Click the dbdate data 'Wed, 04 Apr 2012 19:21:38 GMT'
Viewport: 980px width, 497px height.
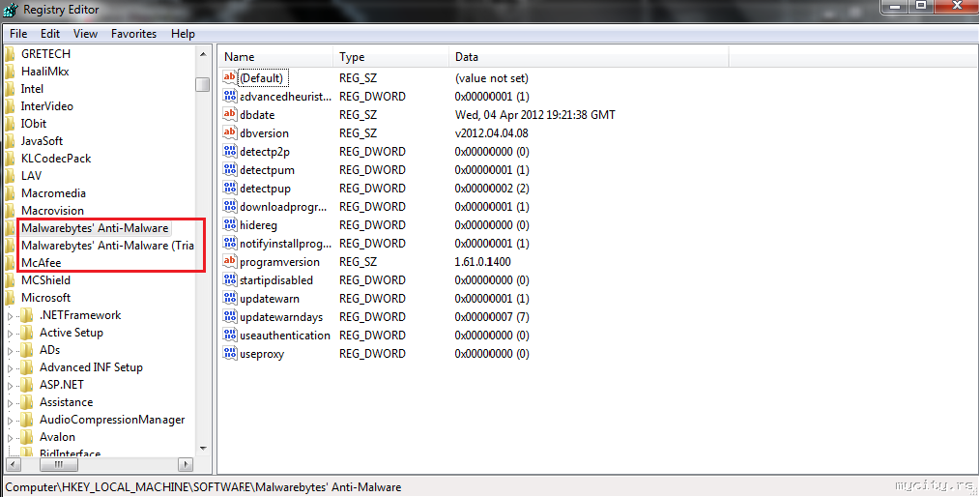(535, 115)
